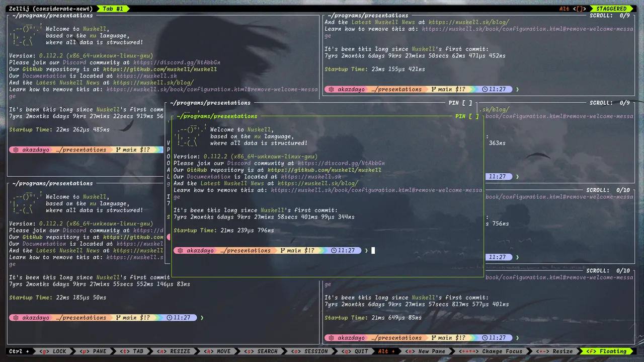Open the <o> SESSION mode menu

point(309,351)
